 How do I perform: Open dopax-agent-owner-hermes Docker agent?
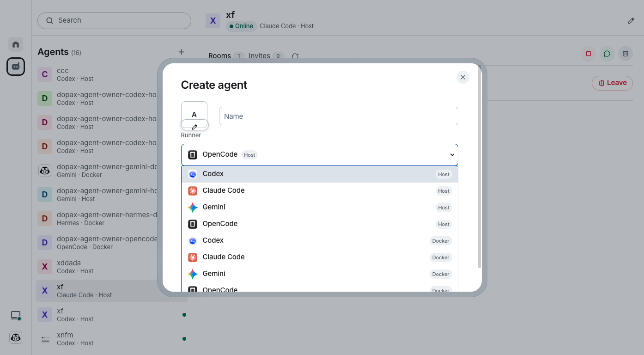point(112,219)
